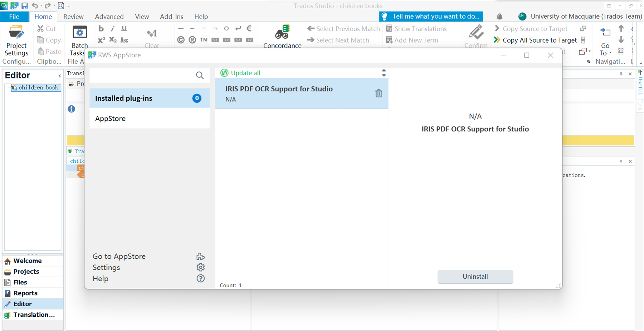The image size is (644, 331).
Task: Insert the copyright symbol
Action: (181, 40)
